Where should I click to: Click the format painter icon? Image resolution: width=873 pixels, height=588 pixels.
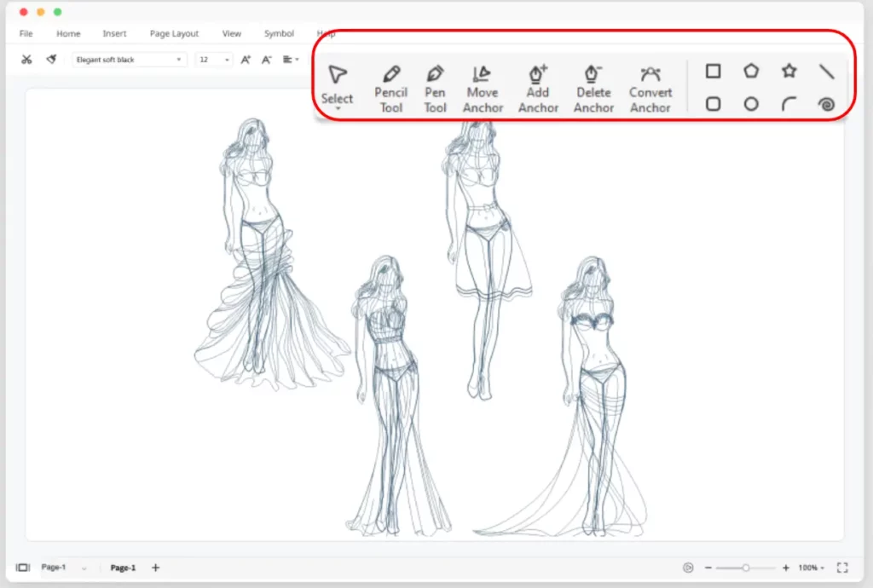(51, 59)
